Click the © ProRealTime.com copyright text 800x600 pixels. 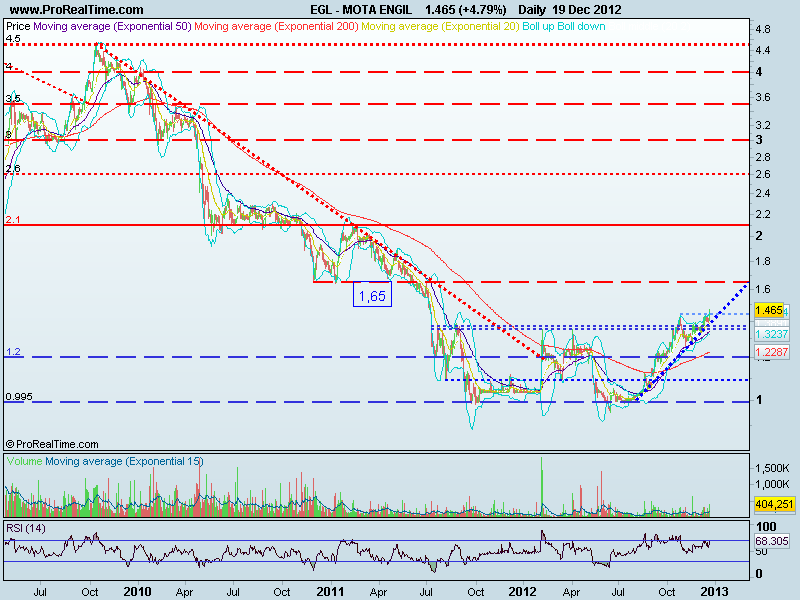[x=52, y=444]
